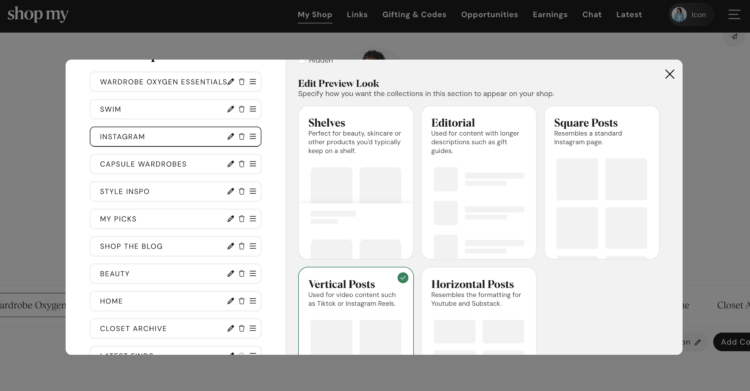Grab the reorder handle for Wardrobe Oxygen Essentials
The height and width of the screenshot is (391, 750).
(x=253, y=82)
